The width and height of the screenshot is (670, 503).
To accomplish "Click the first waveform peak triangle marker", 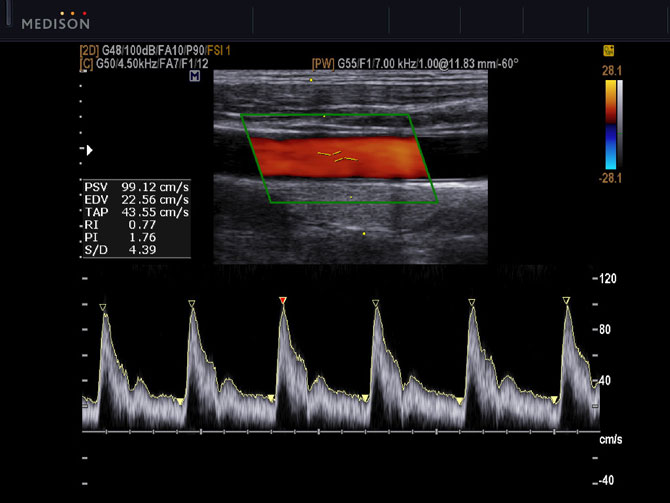I will pyautogui.click(x=103, y=307).
